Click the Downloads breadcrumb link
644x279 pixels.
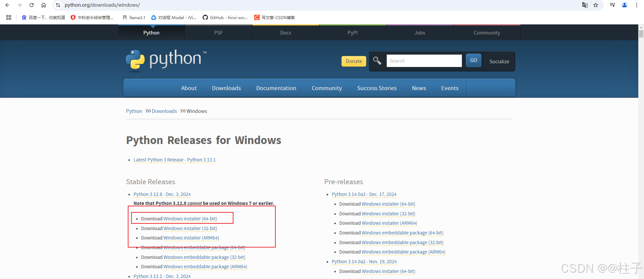coord(164,111)
